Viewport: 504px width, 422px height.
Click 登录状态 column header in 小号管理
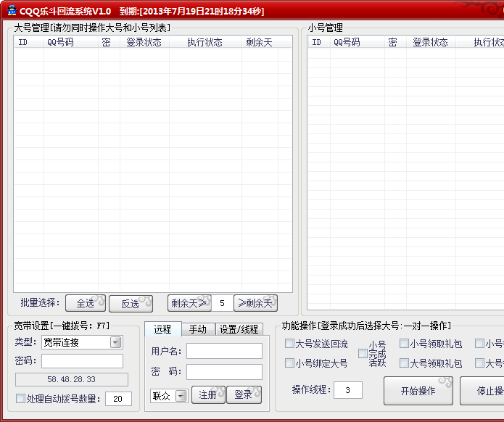(x=431, y=42)
